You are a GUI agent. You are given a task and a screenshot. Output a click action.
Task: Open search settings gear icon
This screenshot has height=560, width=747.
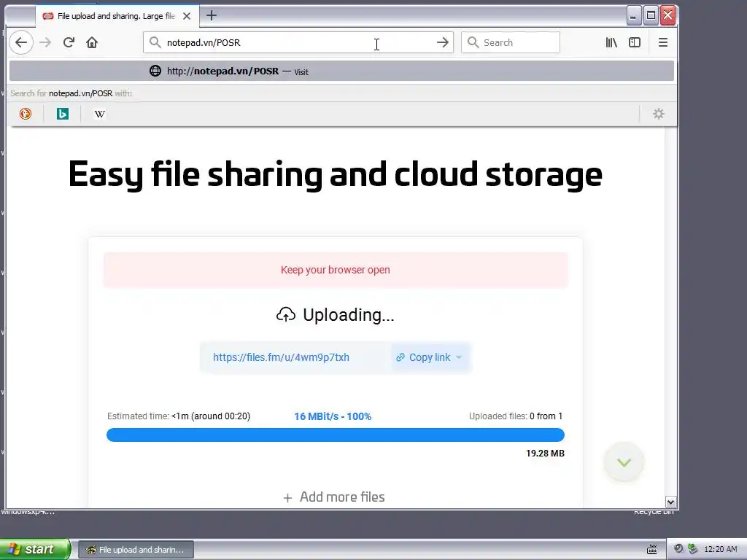coord(659,114)
